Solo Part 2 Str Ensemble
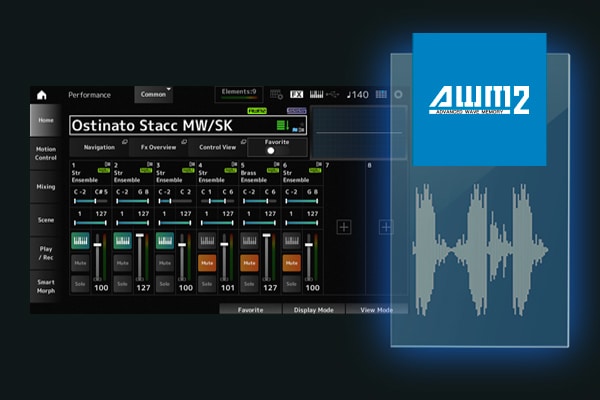 click(x=122, y=284)
